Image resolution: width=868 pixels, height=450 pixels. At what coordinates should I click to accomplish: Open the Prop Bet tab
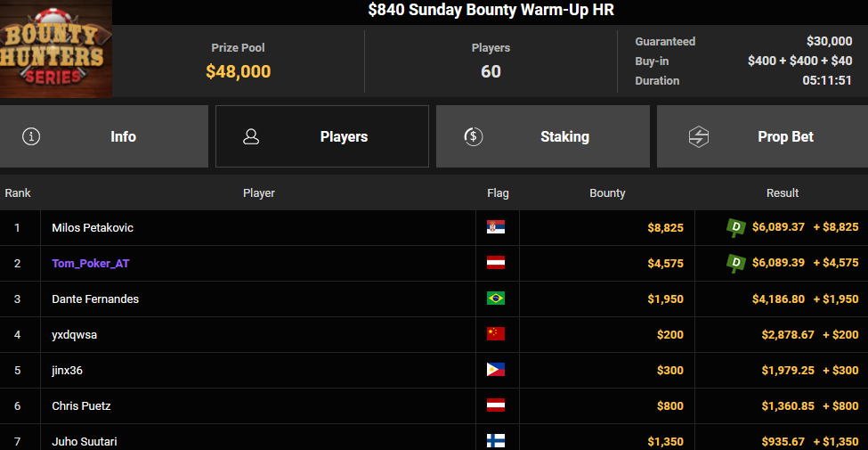762,136
